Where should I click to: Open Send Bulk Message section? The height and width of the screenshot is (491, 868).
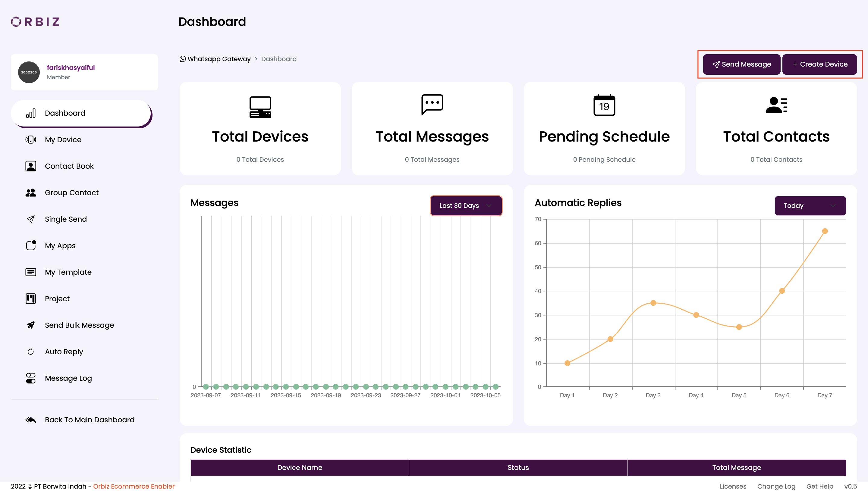click(79, 325)
